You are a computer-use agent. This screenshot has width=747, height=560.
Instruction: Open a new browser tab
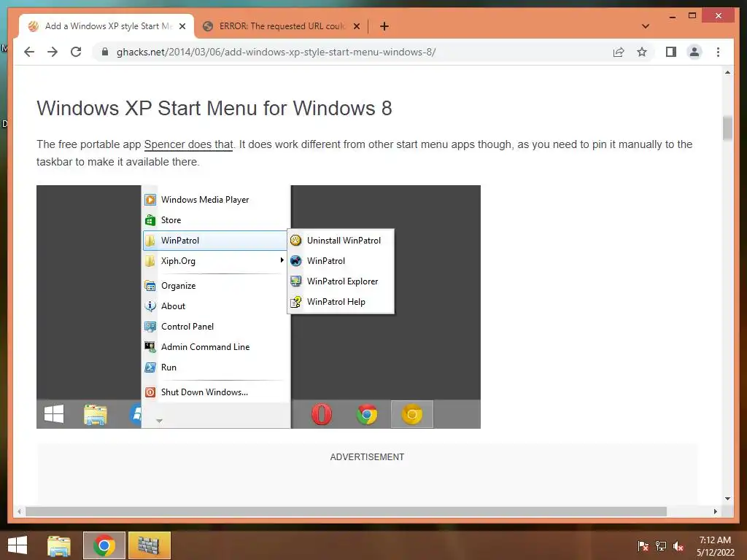point(384,26)
